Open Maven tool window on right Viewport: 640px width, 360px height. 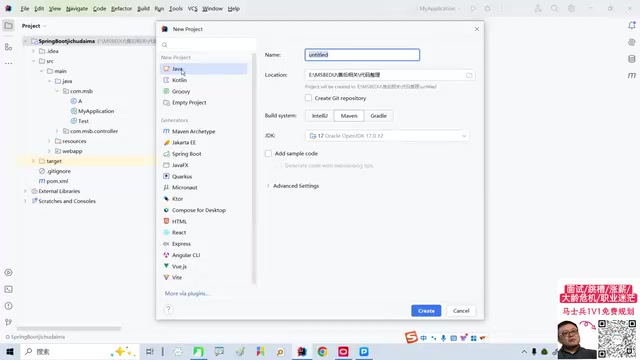pos(632,76)
